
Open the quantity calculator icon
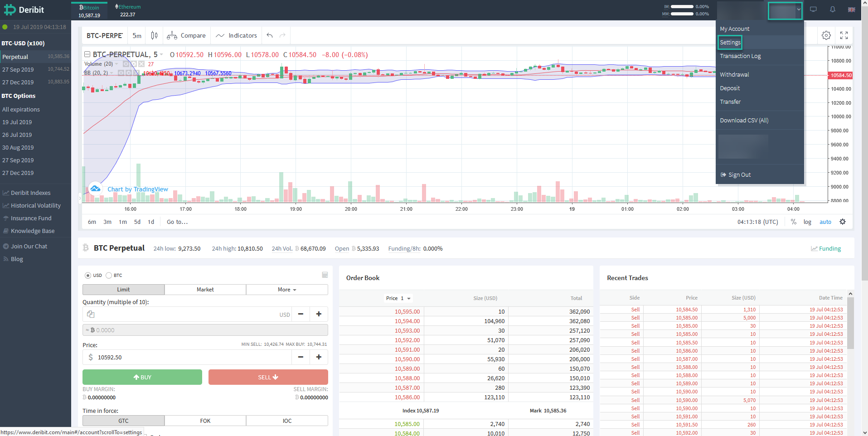pos(325,275)
